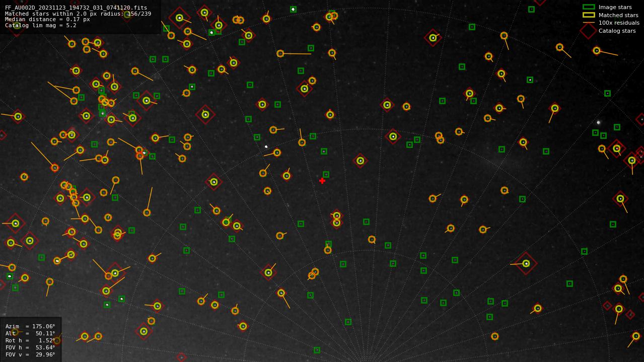The width and height of the screenshot is (644, 362).
Task: Click the 'FOV v = 29.96°' readout
Action: (x=30, y=354)
